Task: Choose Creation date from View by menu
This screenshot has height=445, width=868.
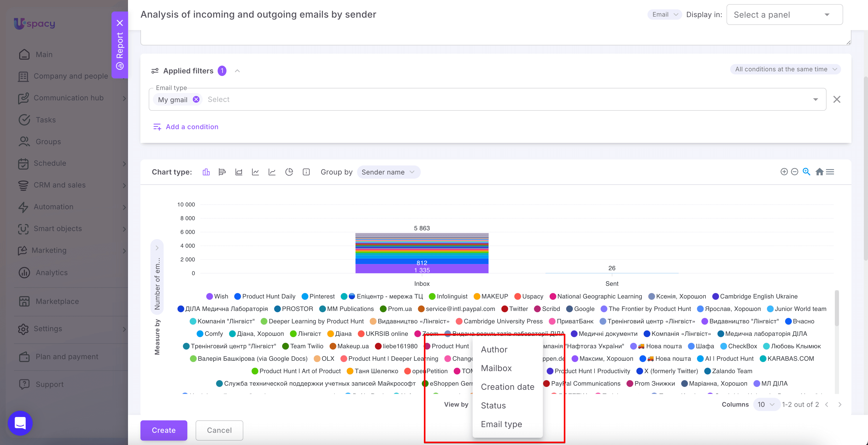Action: [x=508, y=387]
